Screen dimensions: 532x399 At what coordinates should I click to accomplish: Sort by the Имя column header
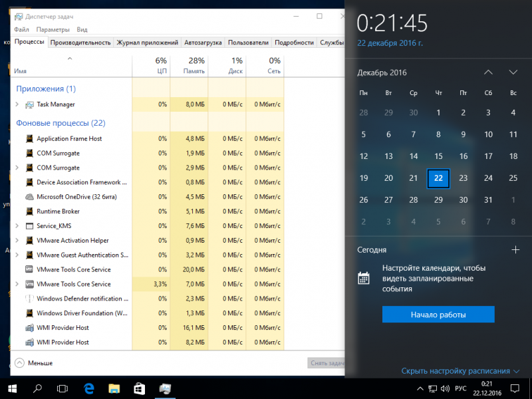71,65
